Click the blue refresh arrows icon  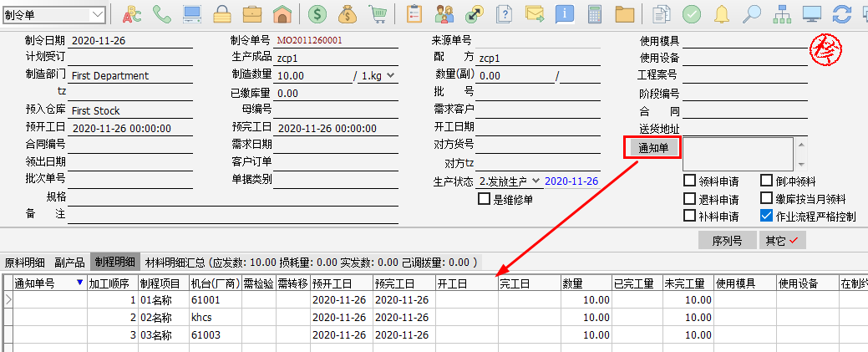(x=842, y=14)
